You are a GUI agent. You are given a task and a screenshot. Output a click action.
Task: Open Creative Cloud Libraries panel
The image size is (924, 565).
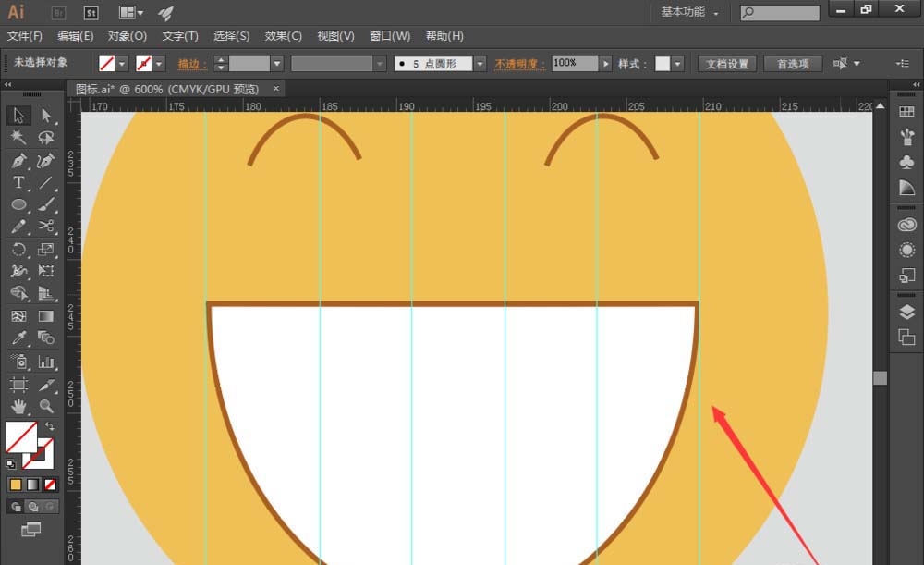pos(906,225)
